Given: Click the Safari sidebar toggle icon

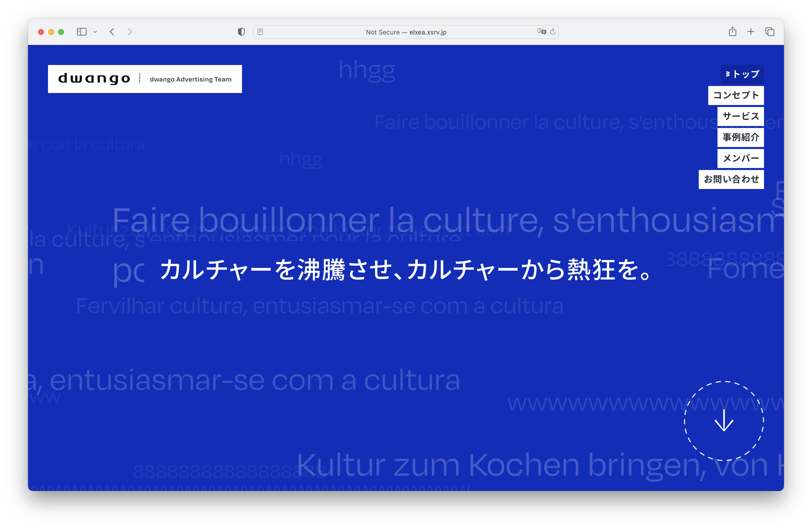Looking at the screenshot, I should [81, 32].
